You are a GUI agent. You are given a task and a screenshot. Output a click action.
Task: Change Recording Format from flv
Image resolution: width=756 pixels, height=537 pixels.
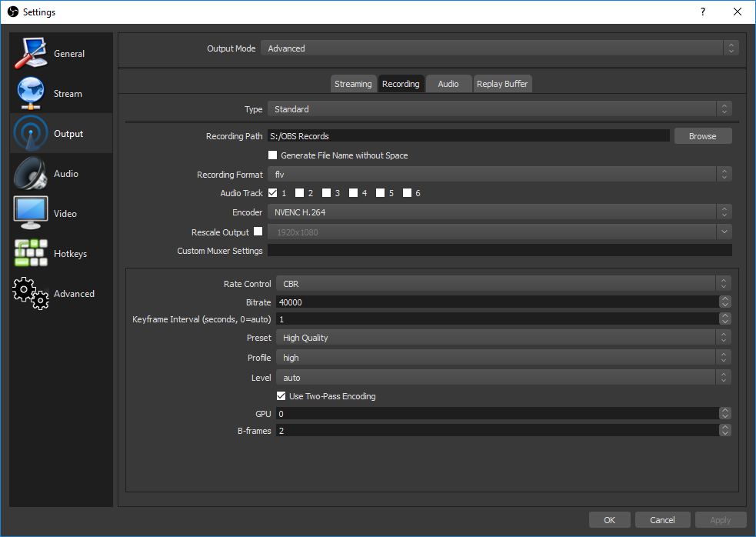pyautogui.click(x=499, y=174)
